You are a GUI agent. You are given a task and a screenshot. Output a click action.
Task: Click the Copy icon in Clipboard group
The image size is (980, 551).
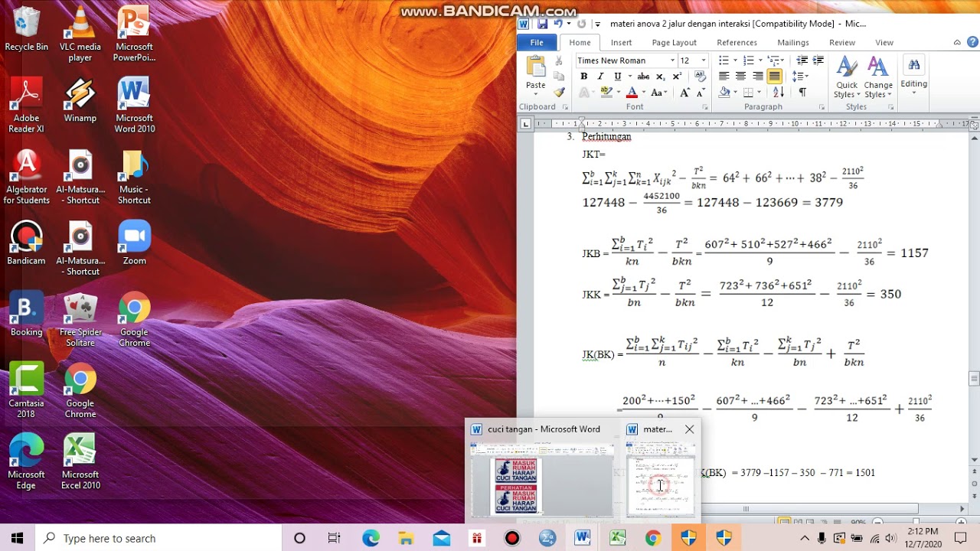559,77
